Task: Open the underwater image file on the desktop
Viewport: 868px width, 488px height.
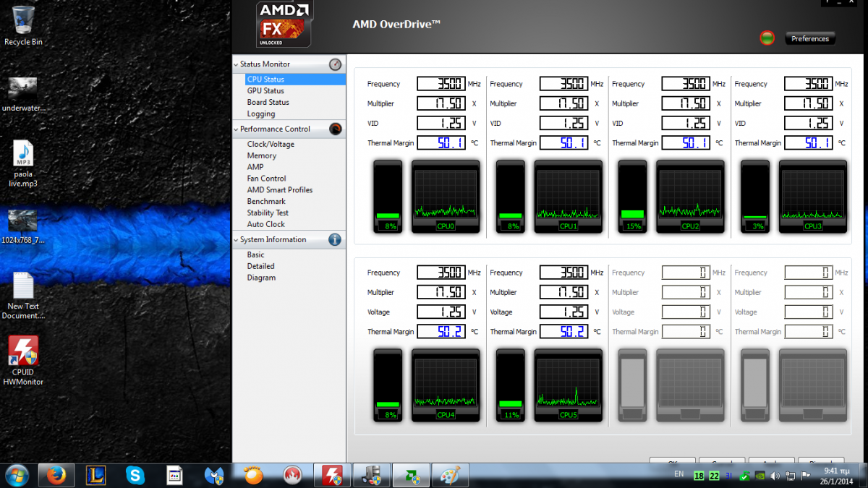Action: [23, 94]
